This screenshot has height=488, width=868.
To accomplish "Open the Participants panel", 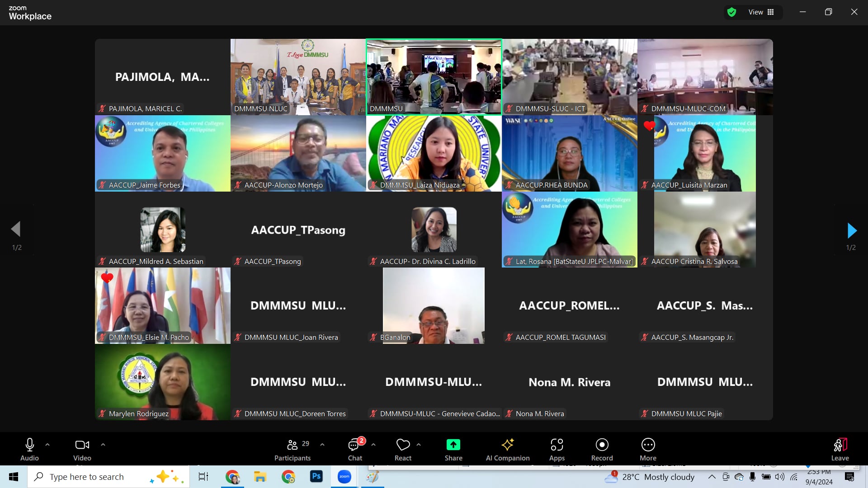I will 292,450.
